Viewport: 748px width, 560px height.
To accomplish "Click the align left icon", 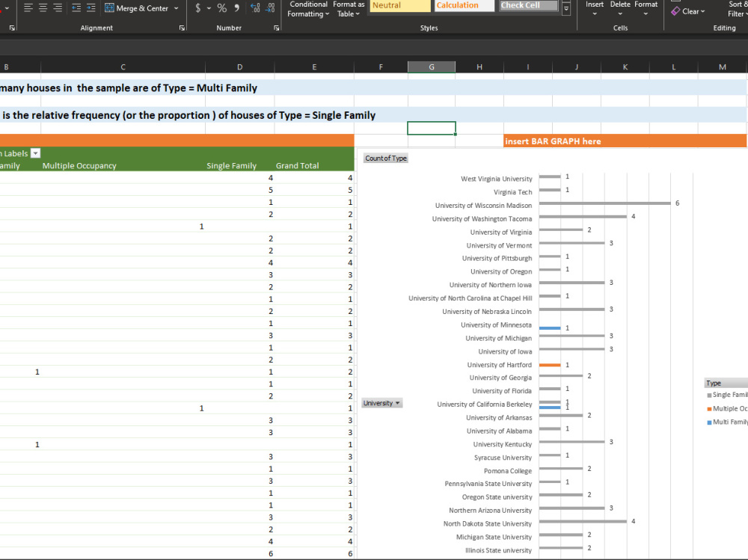I will [28, 7].
